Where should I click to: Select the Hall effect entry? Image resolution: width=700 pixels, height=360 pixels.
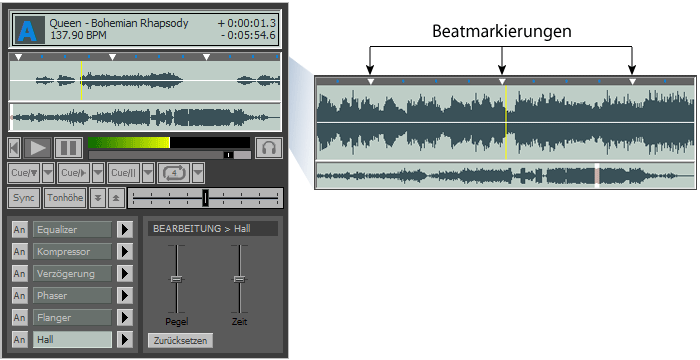72,339
